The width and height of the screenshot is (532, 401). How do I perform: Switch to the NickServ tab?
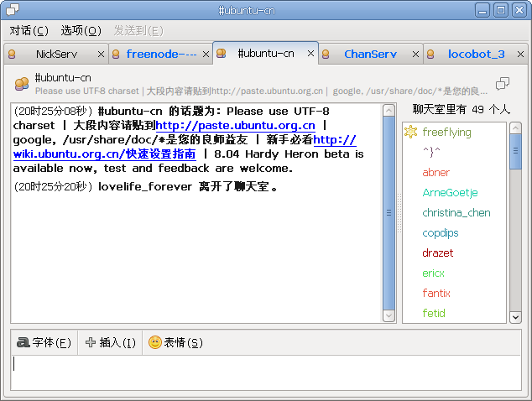pos(56,54)
